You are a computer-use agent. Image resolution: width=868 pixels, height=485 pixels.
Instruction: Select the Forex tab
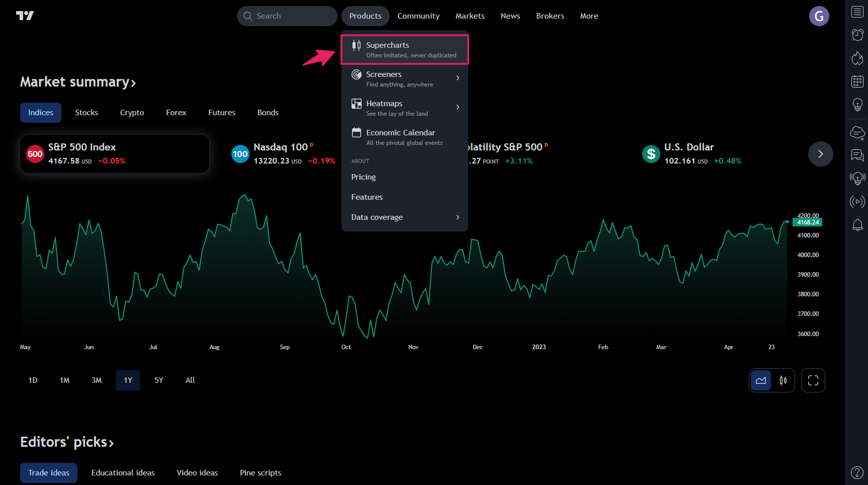(177, 113)
